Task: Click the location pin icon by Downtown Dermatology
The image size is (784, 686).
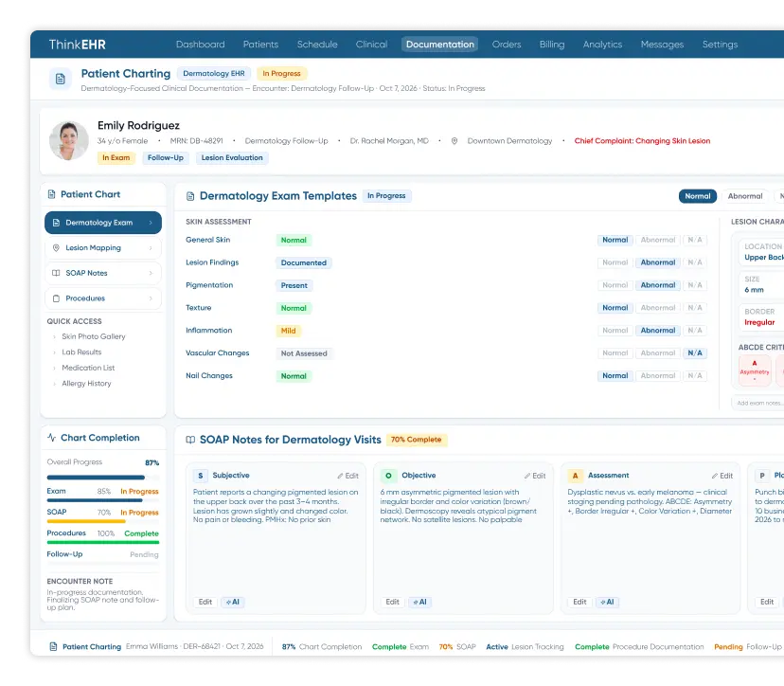Action: 454,141
